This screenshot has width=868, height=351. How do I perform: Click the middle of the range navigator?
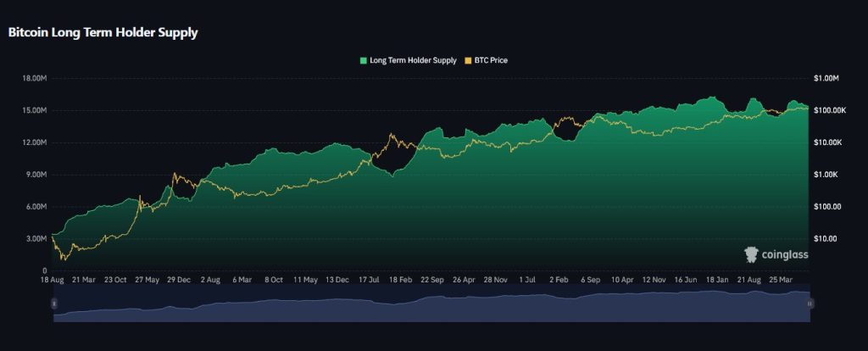point(432,304)
